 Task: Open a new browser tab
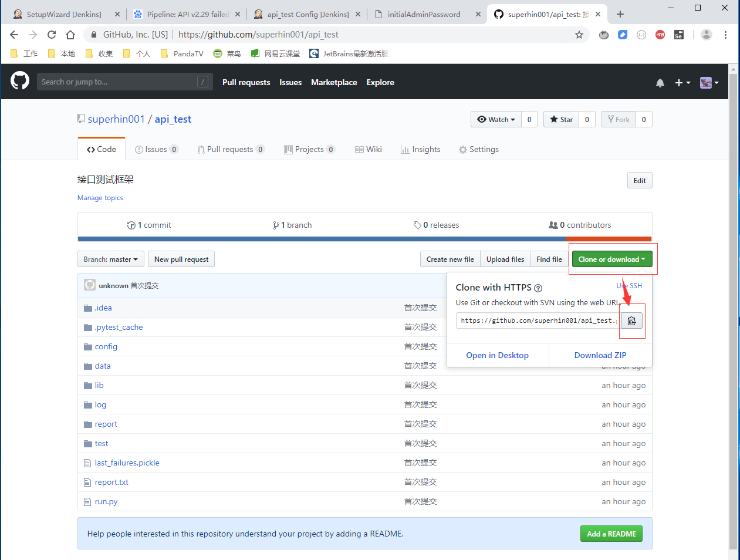click(620, 14)
